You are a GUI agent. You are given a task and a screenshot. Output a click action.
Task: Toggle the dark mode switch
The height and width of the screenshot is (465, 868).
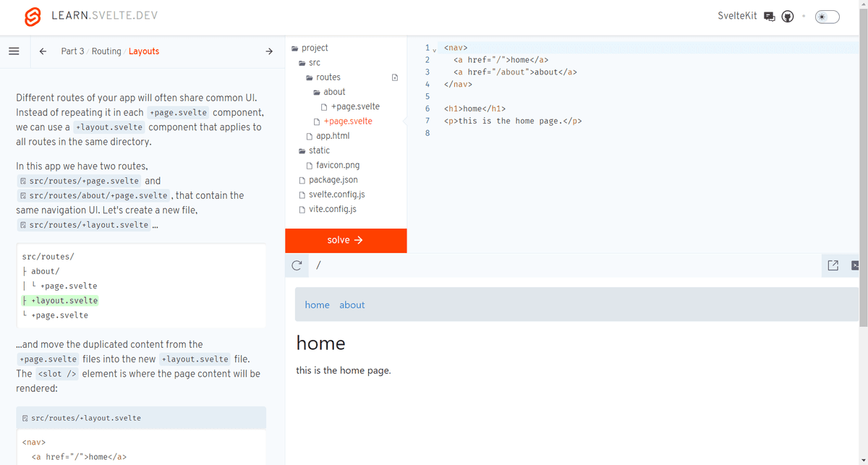tap(827, 16)
